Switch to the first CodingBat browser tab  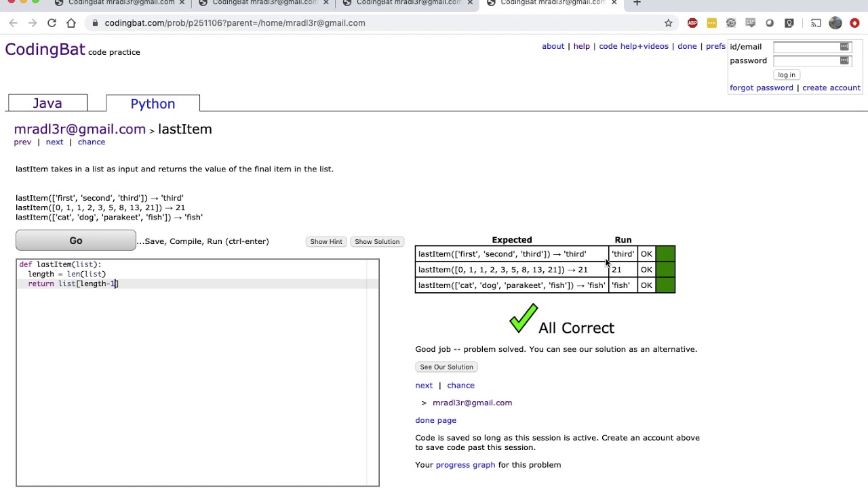[x=121, y=3]
